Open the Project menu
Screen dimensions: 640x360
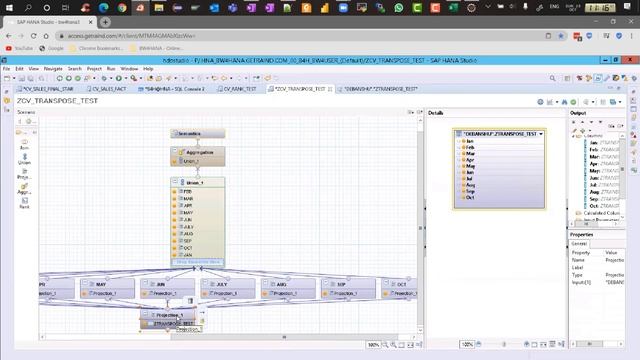[94, 69]
